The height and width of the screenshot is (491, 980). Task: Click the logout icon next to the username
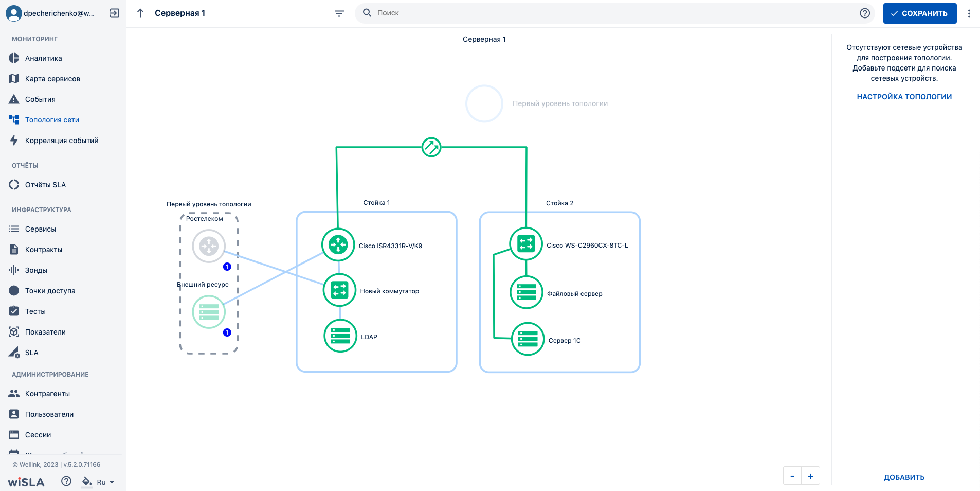pos(115,13)
